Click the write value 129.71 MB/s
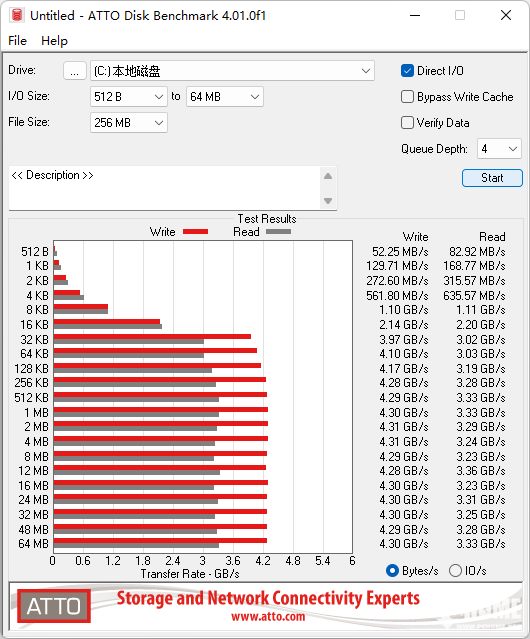The width and height of the screenshot is (530, 639). click(x=397, y=266)
